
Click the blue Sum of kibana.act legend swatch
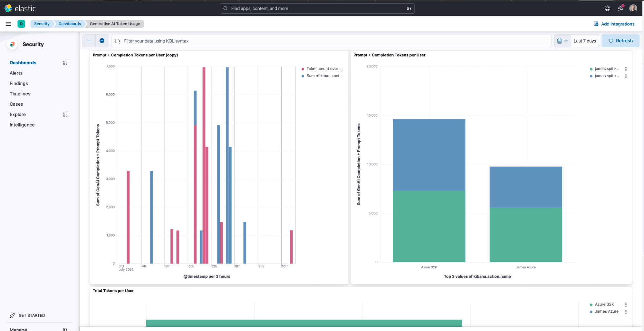tap(303, 76)
